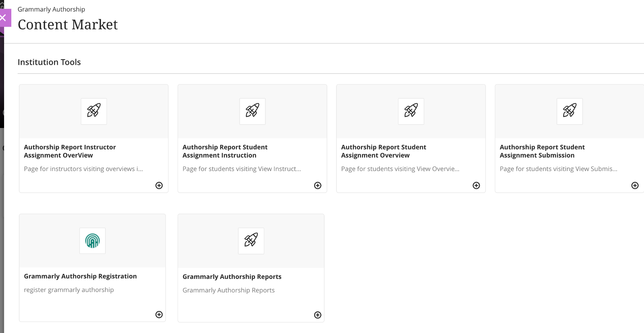644x333 pixels.
Task: Open Grammarly Authorship Reports title
Action: (x=232, y=277)
